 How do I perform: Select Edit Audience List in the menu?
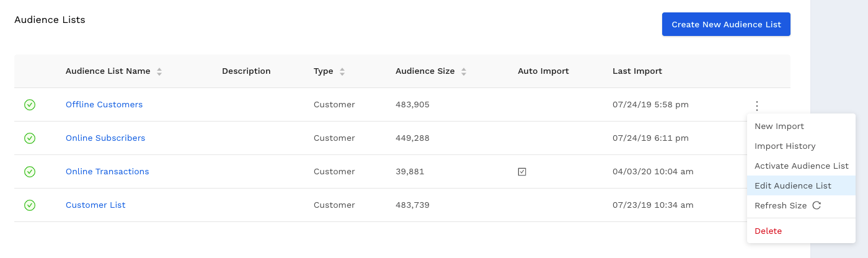pyautogui.click(x=793, y=186)
